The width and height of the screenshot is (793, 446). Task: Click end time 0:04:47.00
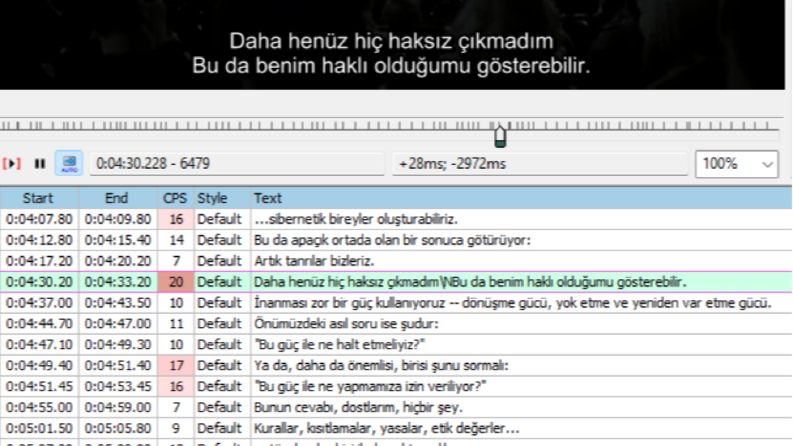tap(118, 324)
